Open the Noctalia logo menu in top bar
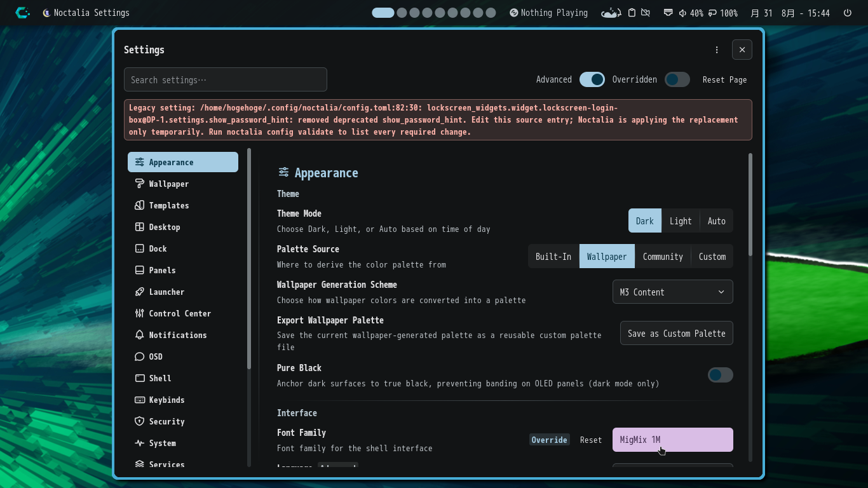The image size is (868, 488). point(22,13)
